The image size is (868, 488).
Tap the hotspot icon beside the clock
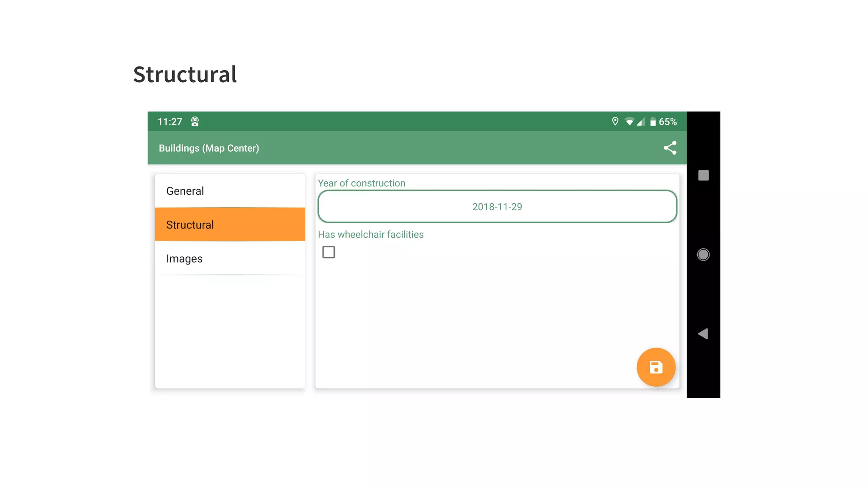[195, 122]
